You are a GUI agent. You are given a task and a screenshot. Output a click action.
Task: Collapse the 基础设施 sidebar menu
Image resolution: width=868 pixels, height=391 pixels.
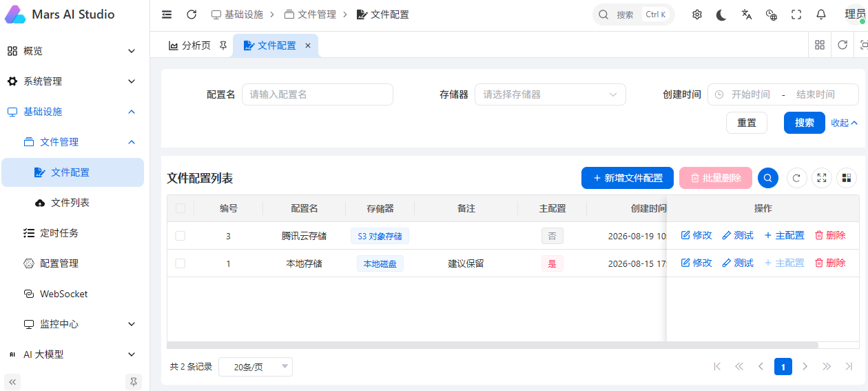pos(72,112)
